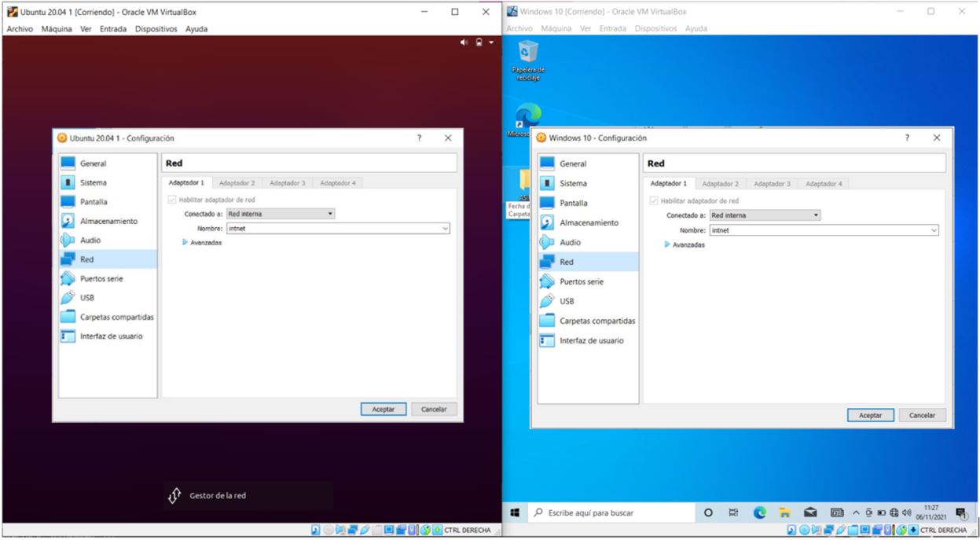Open Almacenamiento section in Ubuntu Configuración

click(108, 221)
